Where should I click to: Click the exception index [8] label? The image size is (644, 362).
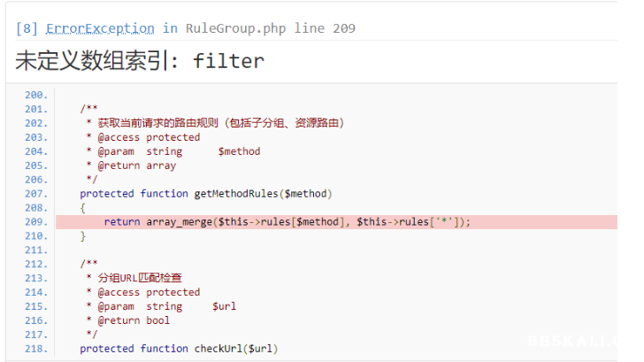tap(27, 28)
